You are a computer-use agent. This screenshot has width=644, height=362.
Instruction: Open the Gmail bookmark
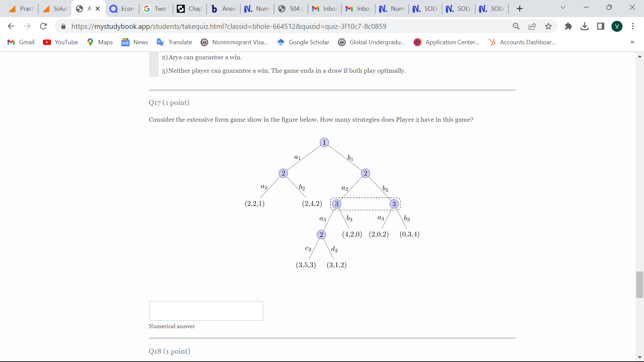20,42
